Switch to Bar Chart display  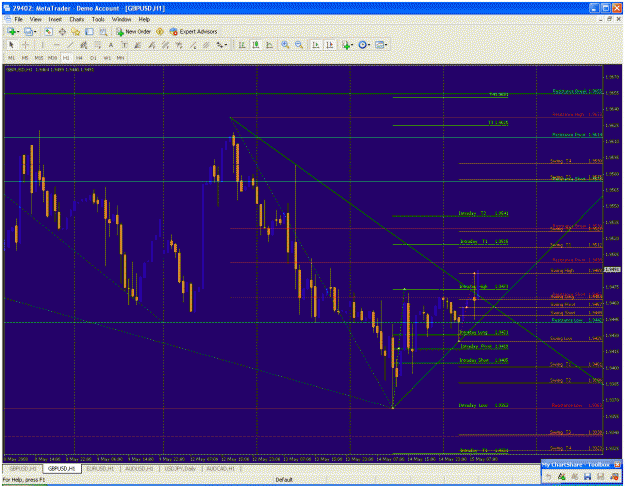242,45
